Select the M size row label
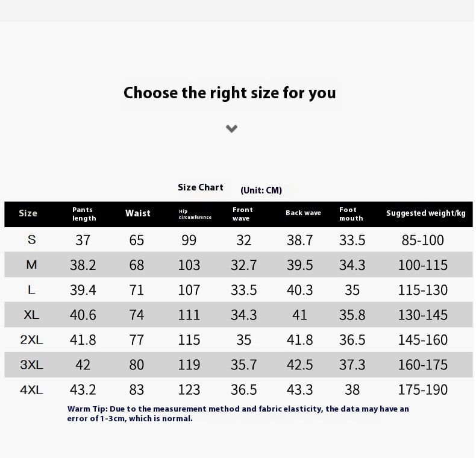Viewport: 476px width, 458px height. 31,265
